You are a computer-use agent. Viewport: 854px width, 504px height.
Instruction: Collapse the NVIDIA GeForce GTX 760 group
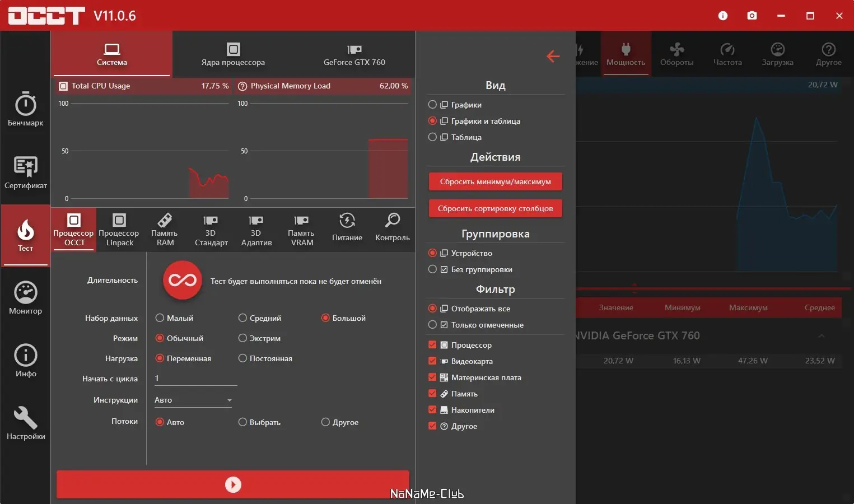[x=821, y=336]
